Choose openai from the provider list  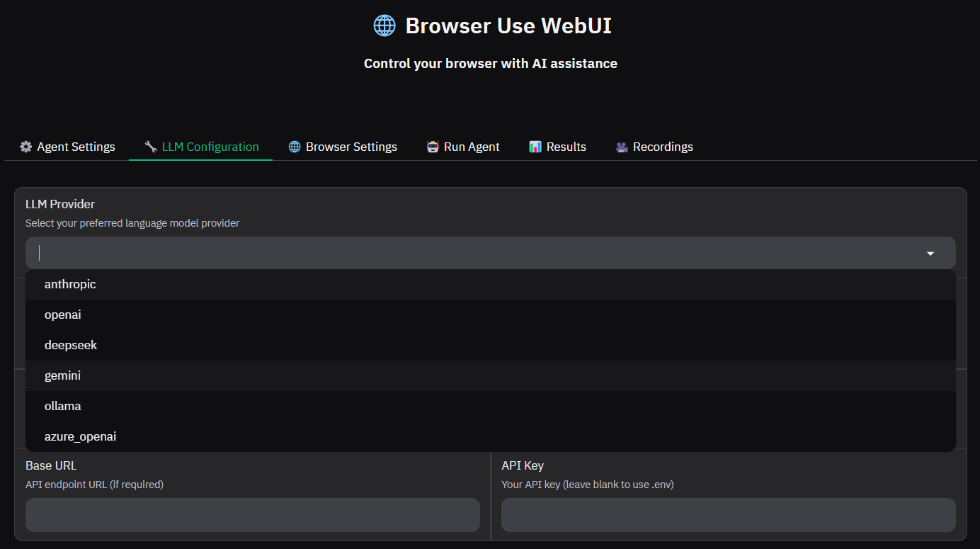tap(491, 315)
